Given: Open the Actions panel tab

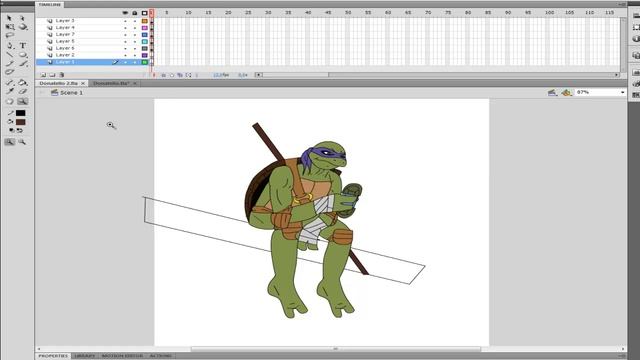Looking at the screenshot, I should pos(161,356).
